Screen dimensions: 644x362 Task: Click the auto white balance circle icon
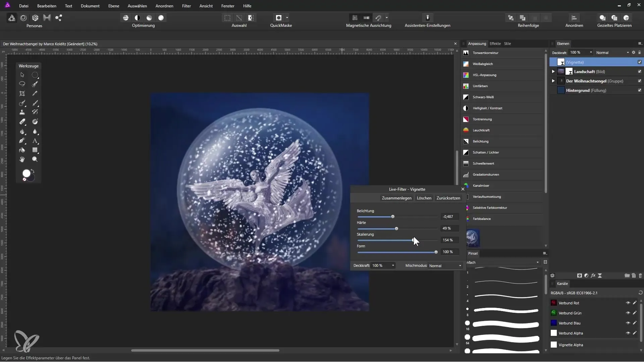(161, 18)
